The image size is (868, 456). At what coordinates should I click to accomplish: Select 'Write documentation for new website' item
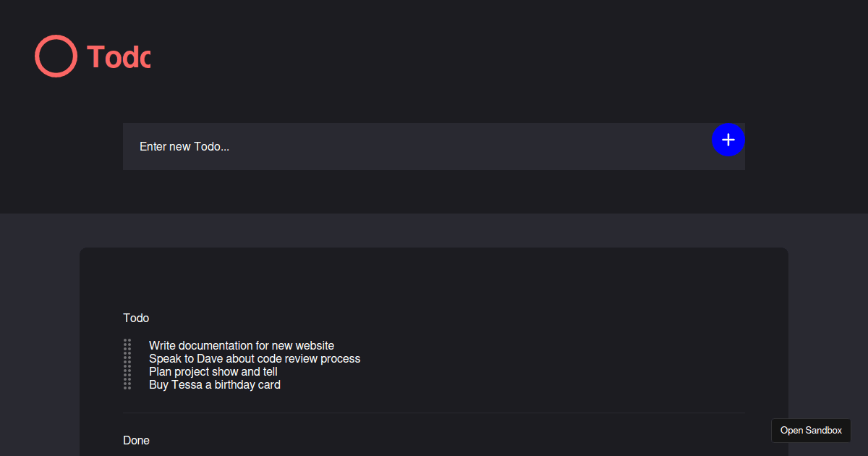click(242, 346)
